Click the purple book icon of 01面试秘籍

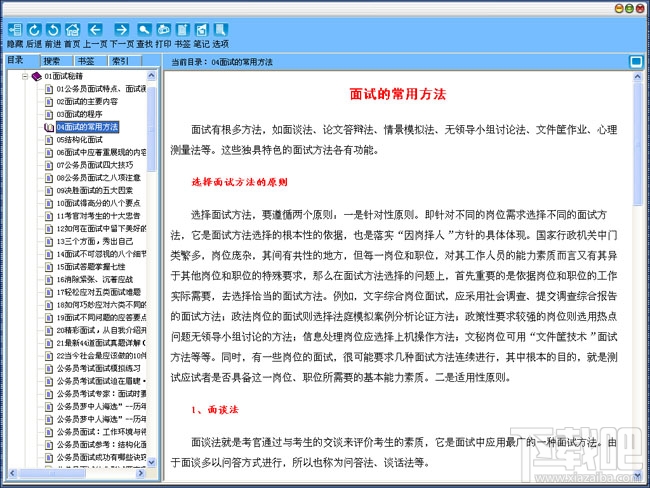36,76
